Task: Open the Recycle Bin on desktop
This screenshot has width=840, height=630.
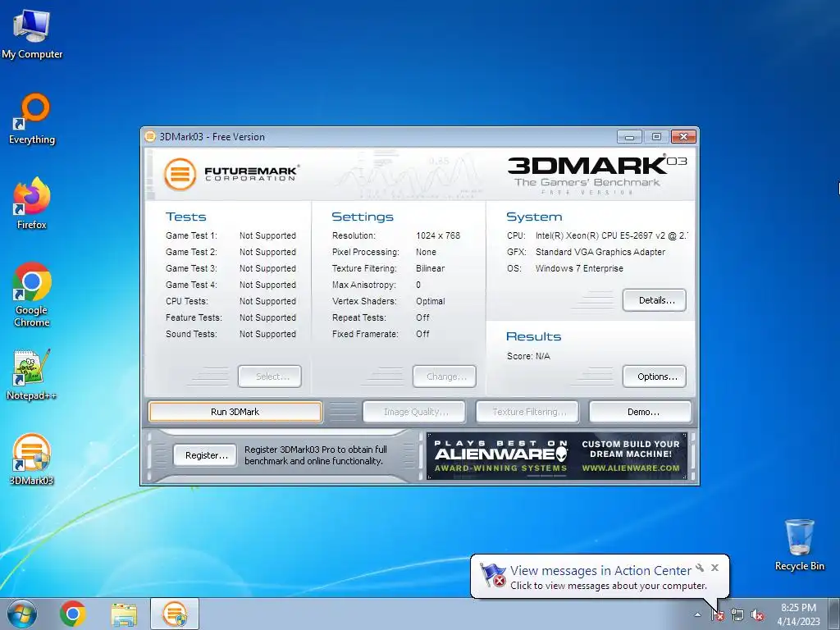Action: 799,546
